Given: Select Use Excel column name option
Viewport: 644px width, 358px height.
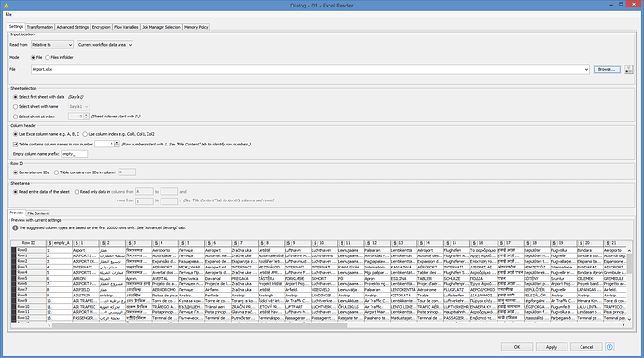Looking at the screenshot, I should [16, 134].
